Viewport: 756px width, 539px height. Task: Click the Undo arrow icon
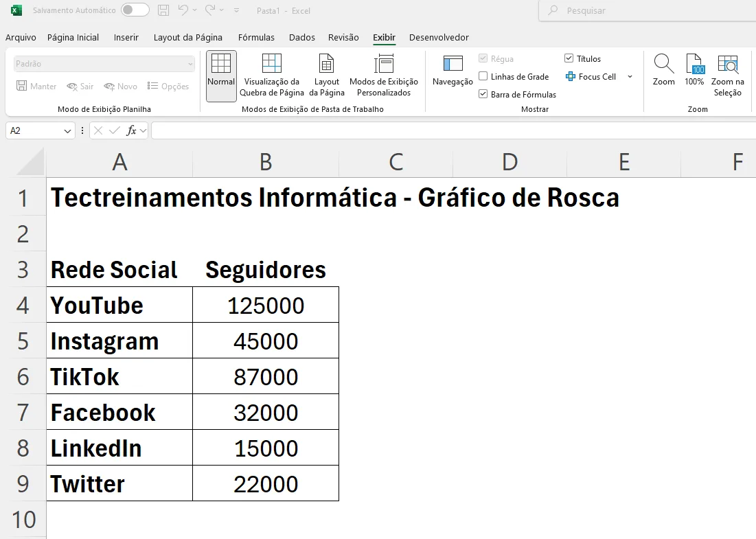pos(183,10)
